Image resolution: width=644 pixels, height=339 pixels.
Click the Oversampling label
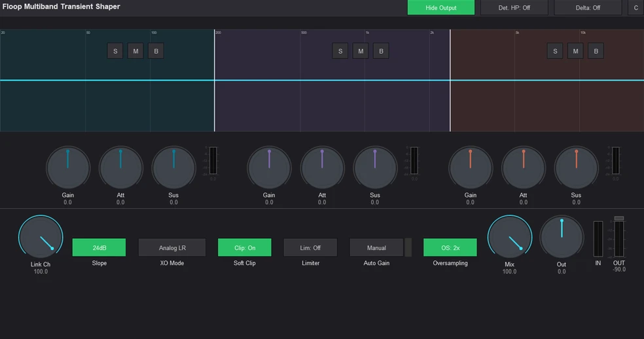pos(450,263)
